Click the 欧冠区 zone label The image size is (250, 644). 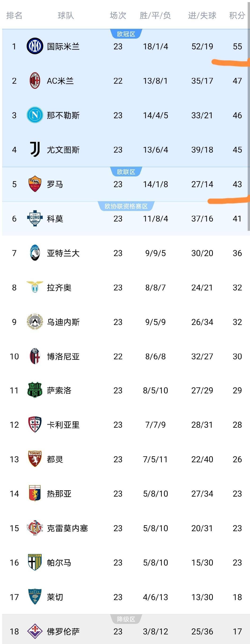(x=126, y=34)
